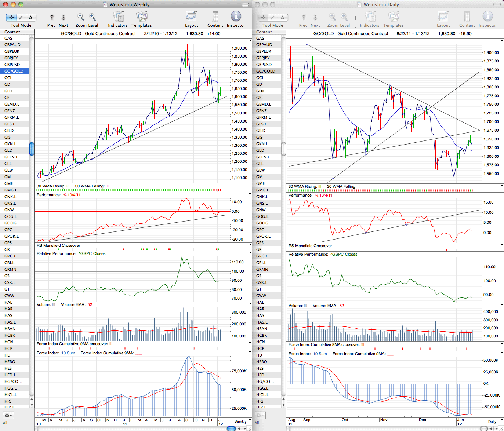This screenshot has width=504, height=431.
Task: Select GDX in Weekly symbol list
Action: click(x=14, y=91)
